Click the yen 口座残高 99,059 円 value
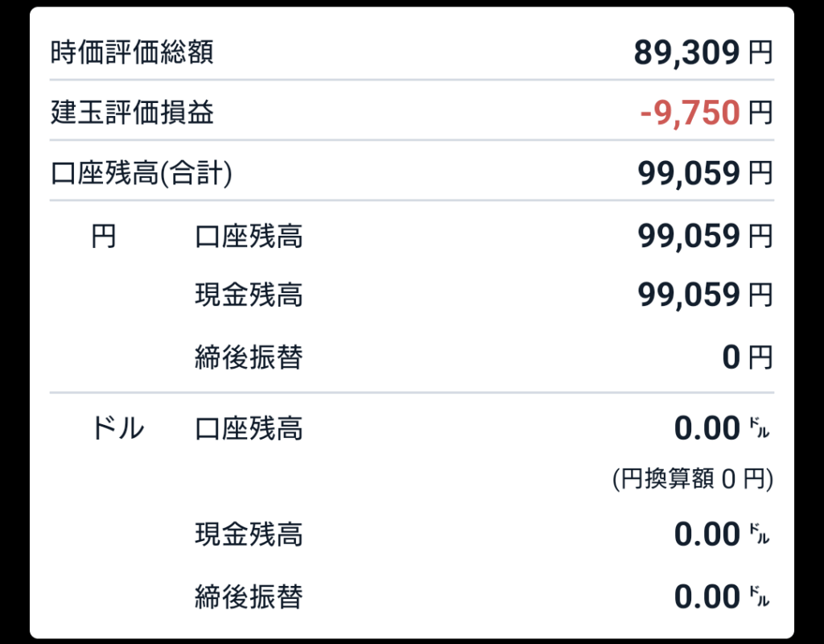824x644 pixels. [x=705, y=236]
